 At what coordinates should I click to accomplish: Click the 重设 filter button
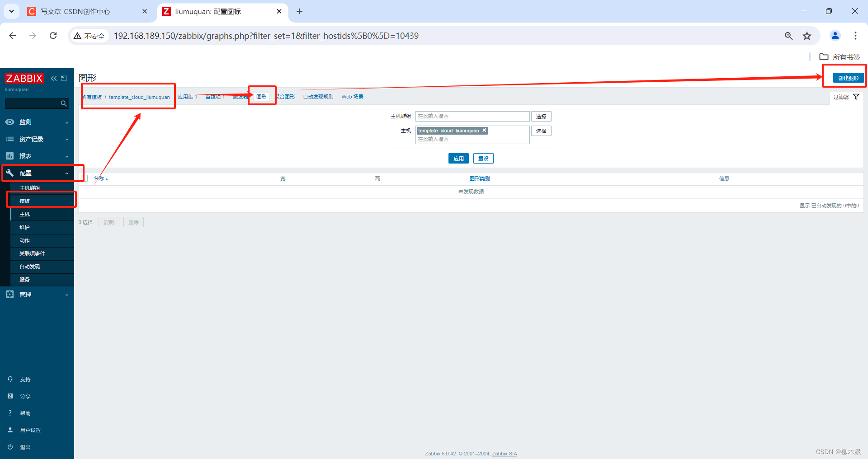point(483,159)
